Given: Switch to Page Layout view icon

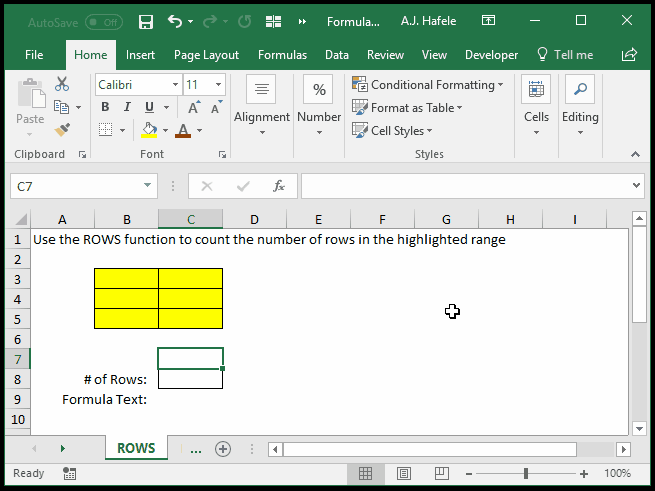Looking at the screenshot, I should pyautogui.click(x=404, y=473).
